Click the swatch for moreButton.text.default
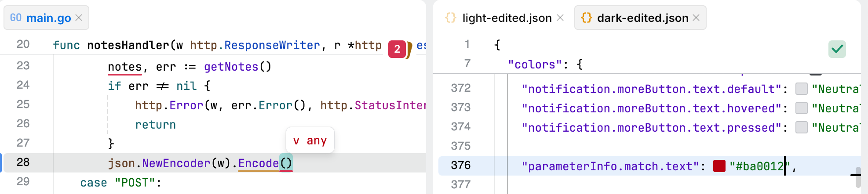868x194 pixels. click(x=802, y=89)
